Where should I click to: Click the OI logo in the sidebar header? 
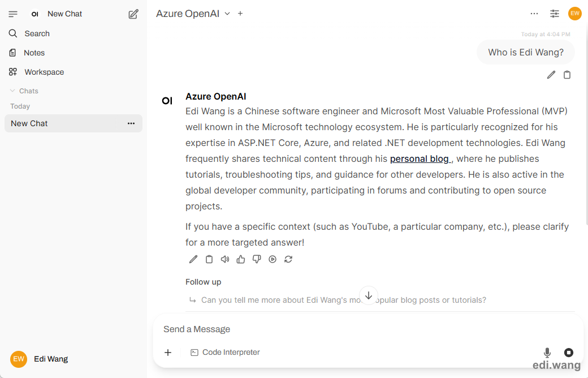tap(35, 14)
